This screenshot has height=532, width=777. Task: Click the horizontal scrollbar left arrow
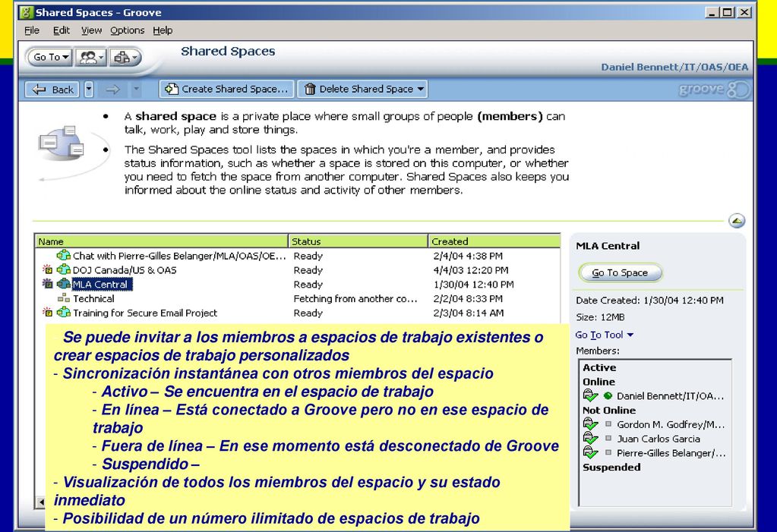(x=40, y=502)
